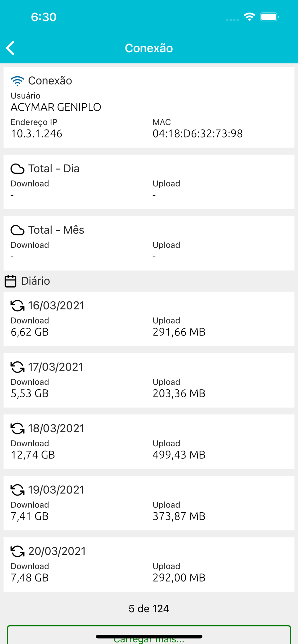This screenshot has width=298, height=644.
Task: Click the cloud icon for Total - Dia
Action: click(17, 169)
